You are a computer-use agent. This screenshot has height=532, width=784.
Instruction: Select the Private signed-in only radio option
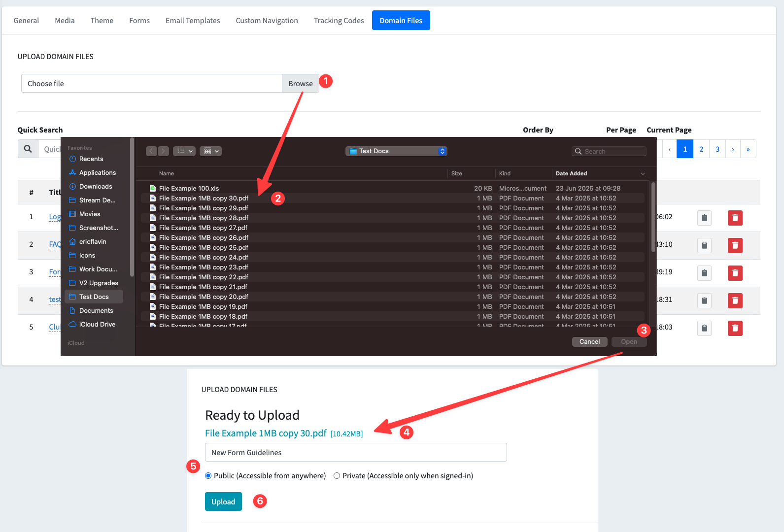337,476
